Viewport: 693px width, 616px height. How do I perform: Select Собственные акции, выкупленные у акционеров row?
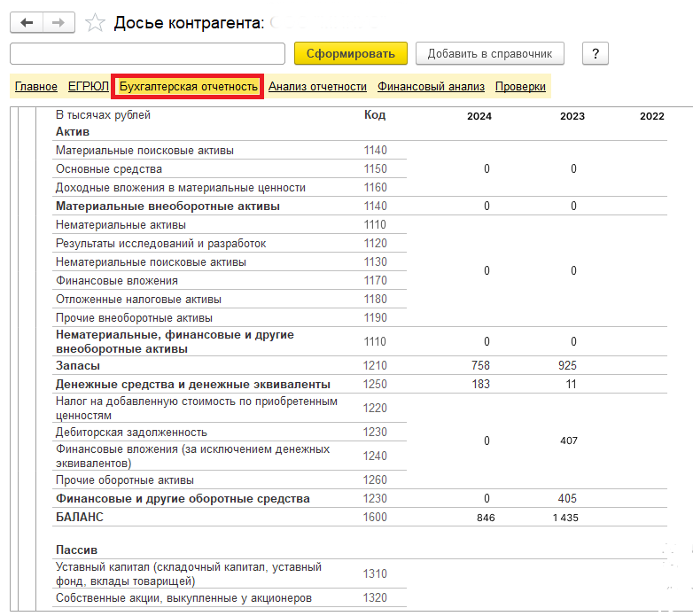(183, 598)
